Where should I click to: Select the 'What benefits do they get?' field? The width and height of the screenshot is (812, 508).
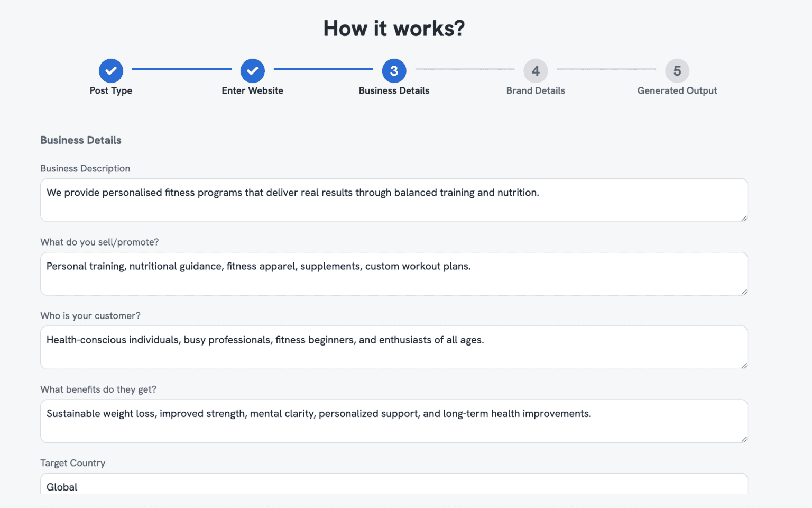(x=394, y=421)
